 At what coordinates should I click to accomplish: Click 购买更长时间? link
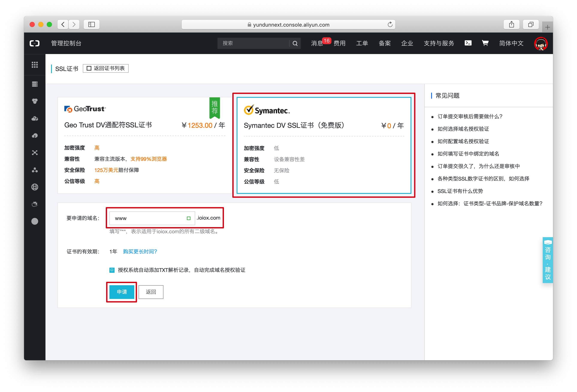(x=140, y=252)
